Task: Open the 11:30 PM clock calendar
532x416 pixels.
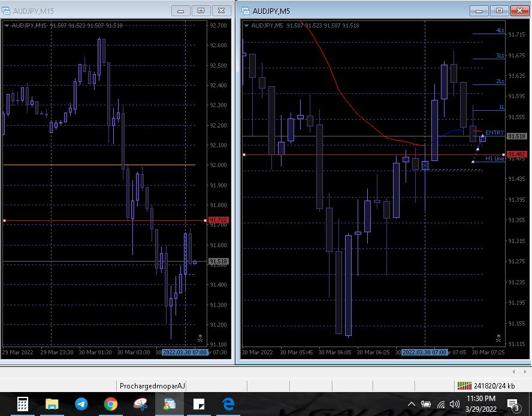Action: pyautogui.click(x=480, y=404)
